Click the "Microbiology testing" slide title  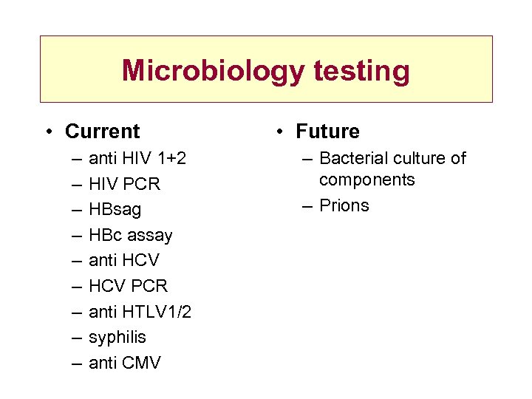click(266, 71)
